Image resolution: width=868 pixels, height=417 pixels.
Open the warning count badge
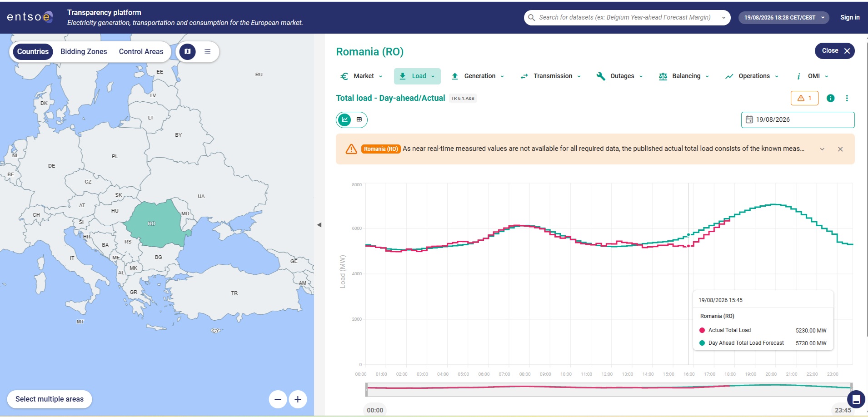[x=804, y=98]
